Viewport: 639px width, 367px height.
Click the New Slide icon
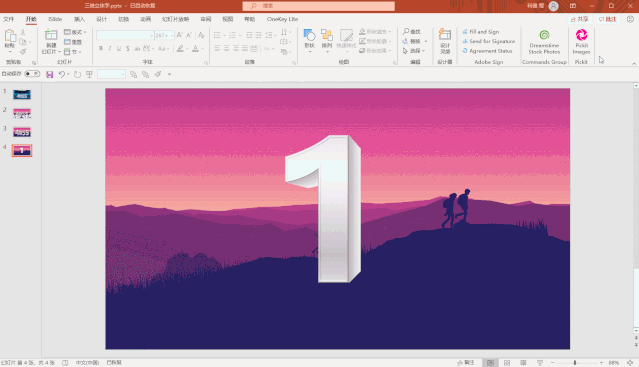[51, 35]
